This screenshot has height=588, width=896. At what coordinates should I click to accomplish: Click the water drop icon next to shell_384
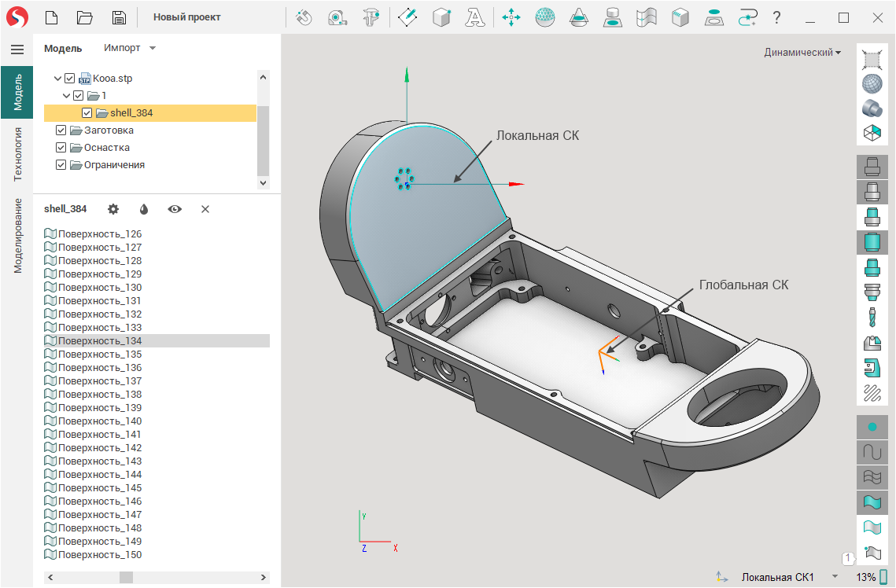144,209
